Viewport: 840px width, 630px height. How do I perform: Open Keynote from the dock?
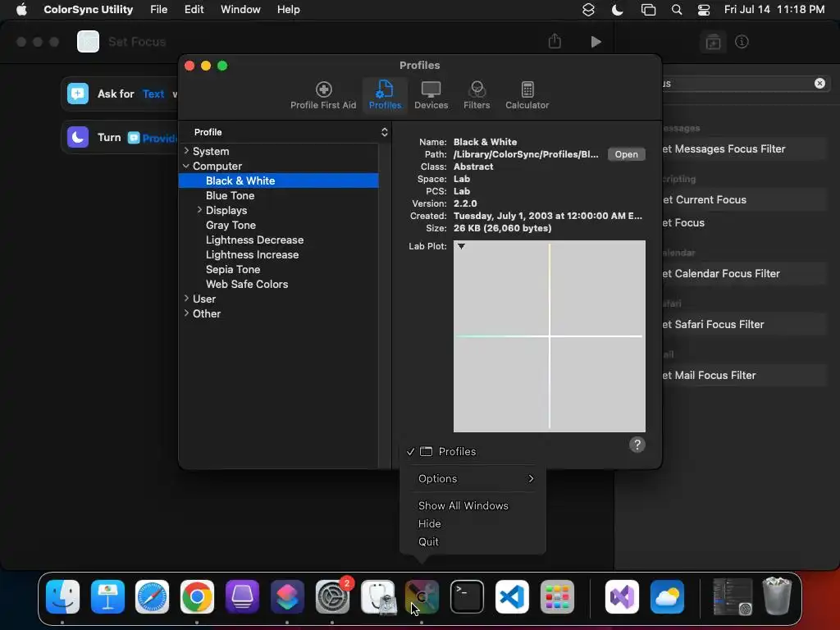click(x=107, y=596)
